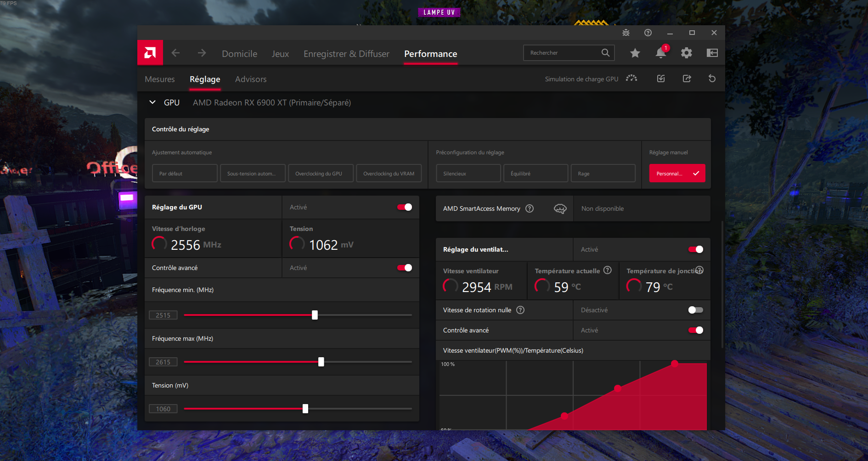Choose the Par défaut tuning button
This screenshot has width=868, height=461.
click(x=185, y=174)
